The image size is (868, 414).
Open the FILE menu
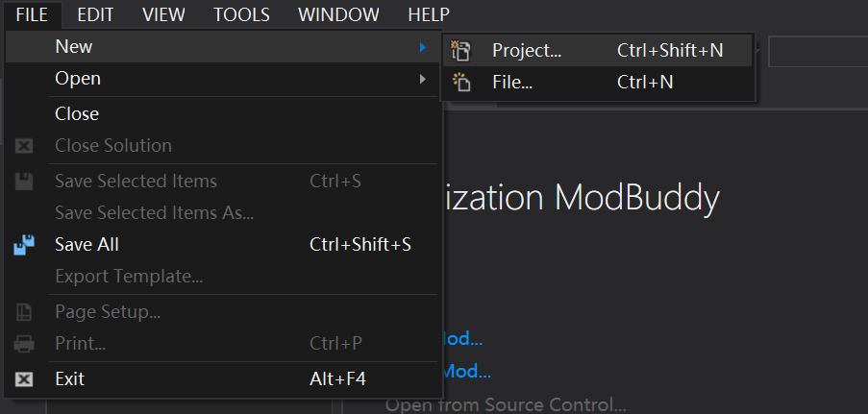coord(32,14)
